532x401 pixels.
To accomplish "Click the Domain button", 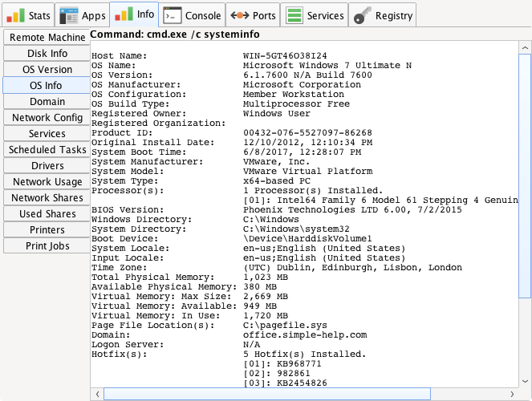I will point(47,101).
